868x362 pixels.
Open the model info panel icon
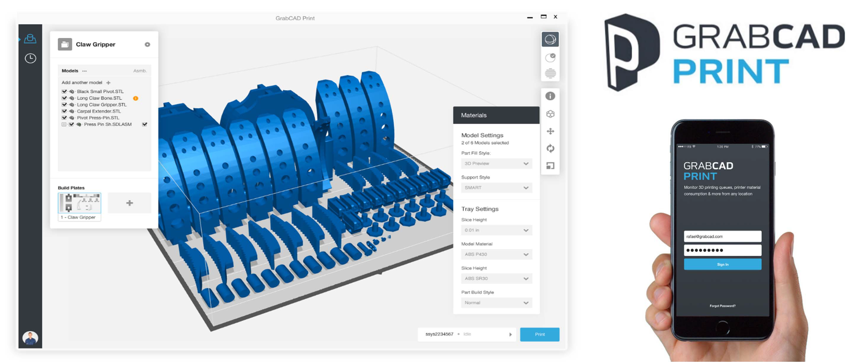tap(550, 96)
